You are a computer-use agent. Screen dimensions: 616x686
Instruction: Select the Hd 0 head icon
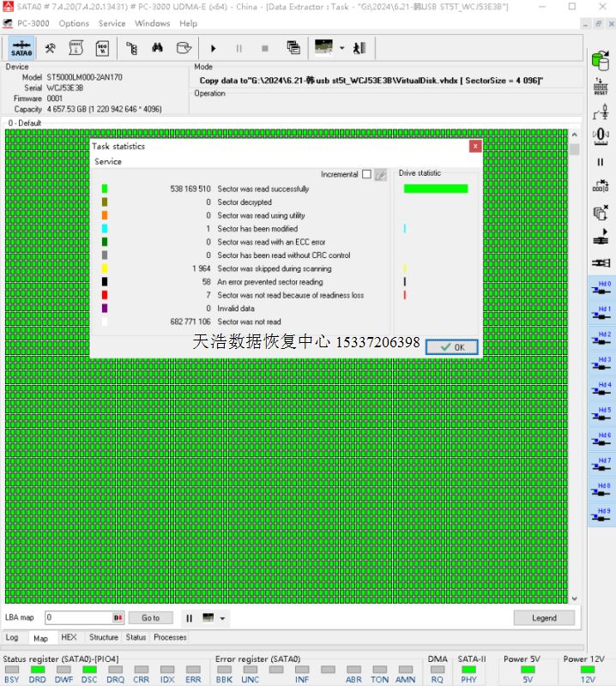[601, 288]
